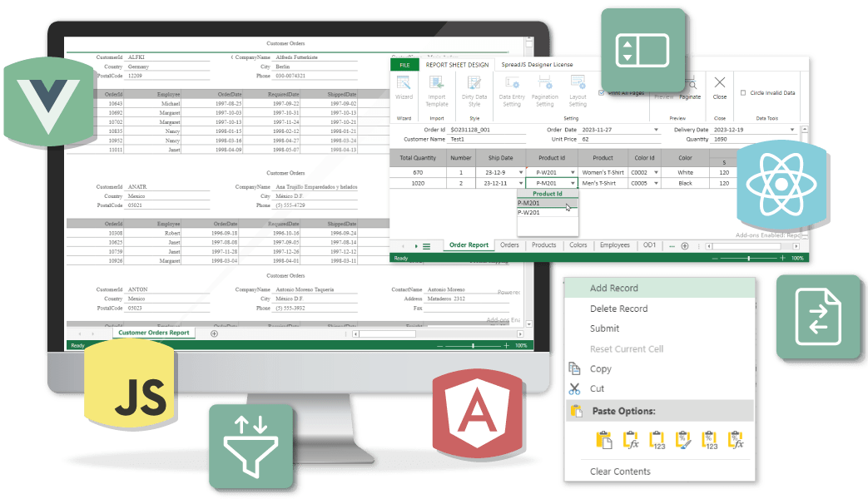Click horizontal scrollbar right arrow in Order Report

coord(796,246)
